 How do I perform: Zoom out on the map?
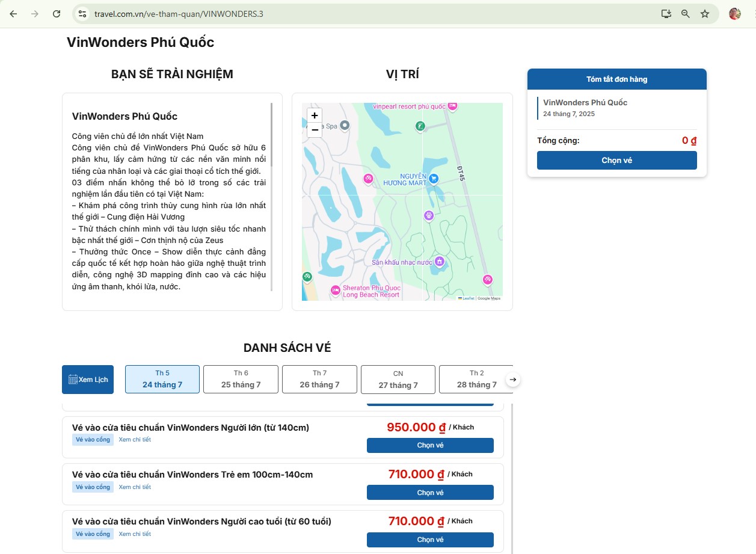315,130
